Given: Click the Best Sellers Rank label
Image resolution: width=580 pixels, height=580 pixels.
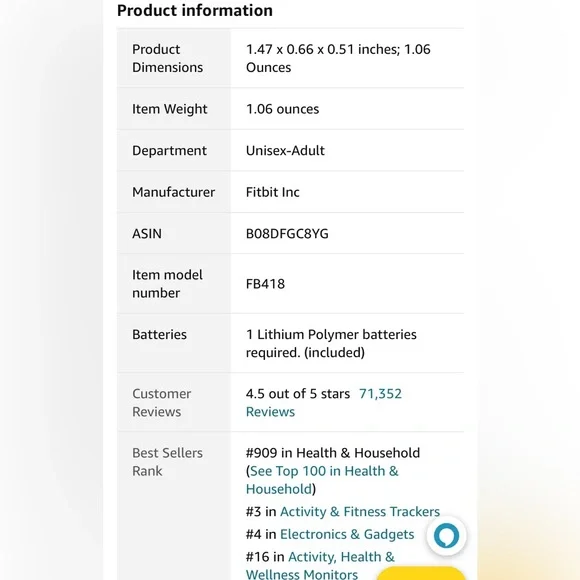Looking at the screenshot, I should (x=168, y=462).
